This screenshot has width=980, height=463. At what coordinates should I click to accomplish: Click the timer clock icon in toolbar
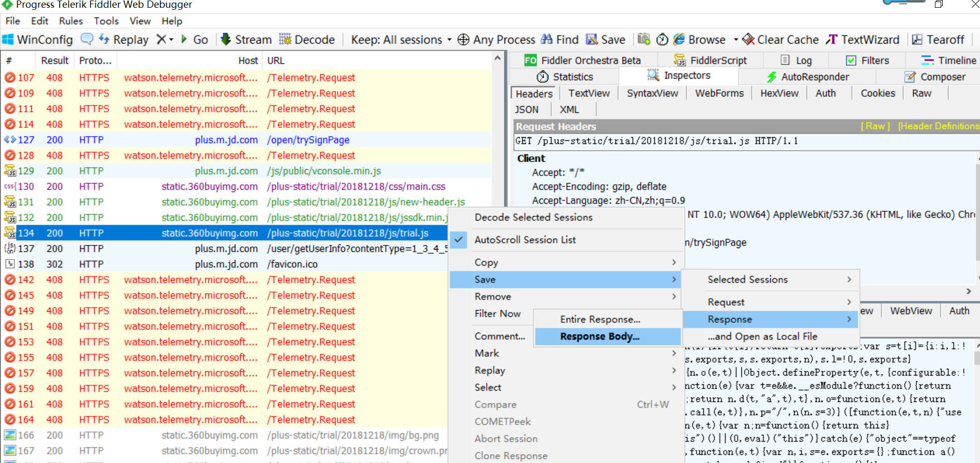pos(662,39)
